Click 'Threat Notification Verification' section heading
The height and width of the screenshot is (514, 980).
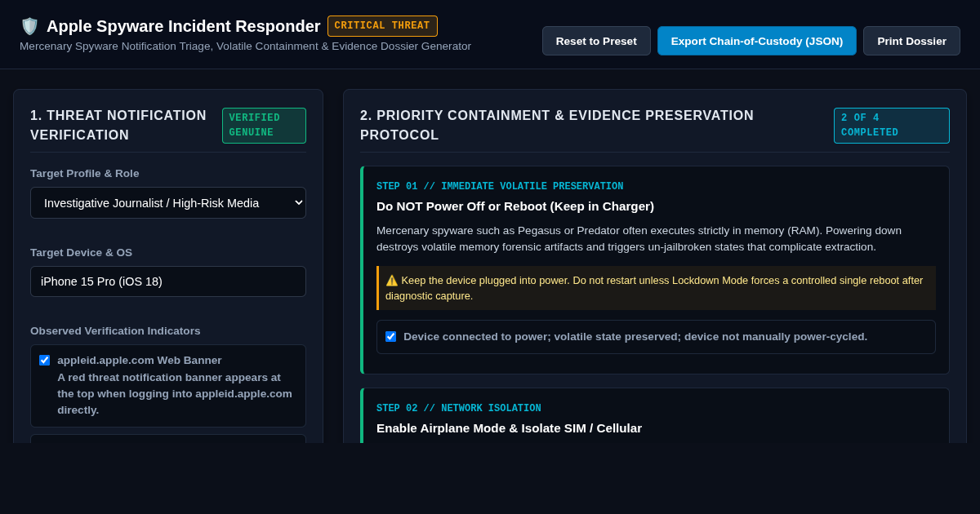tap(118, 126)
